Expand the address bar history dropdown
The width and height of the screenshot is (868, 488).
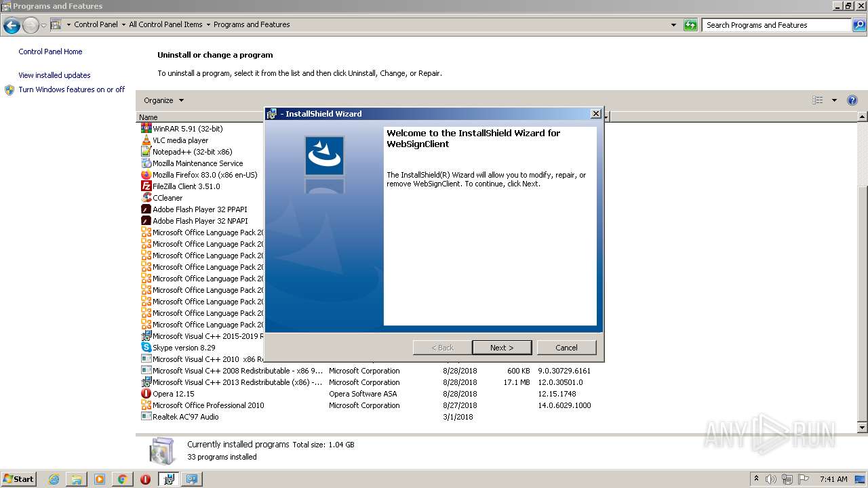pos(673,25)
